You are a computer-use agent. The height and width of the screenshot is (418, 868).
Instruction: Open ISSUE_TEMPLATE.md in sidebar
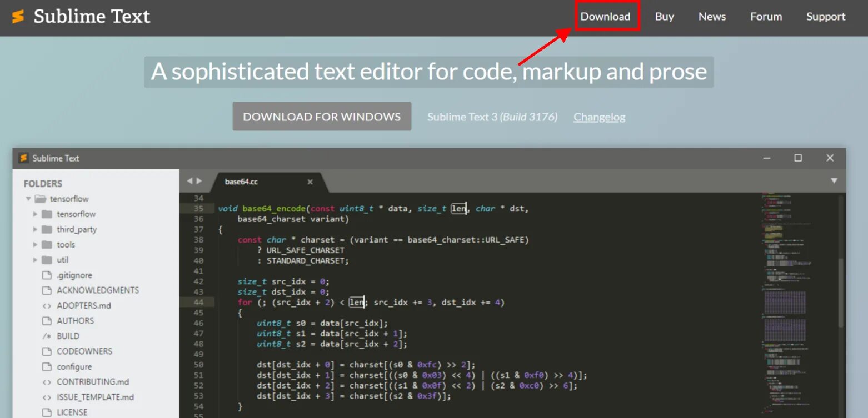click(x=95, y=397)
